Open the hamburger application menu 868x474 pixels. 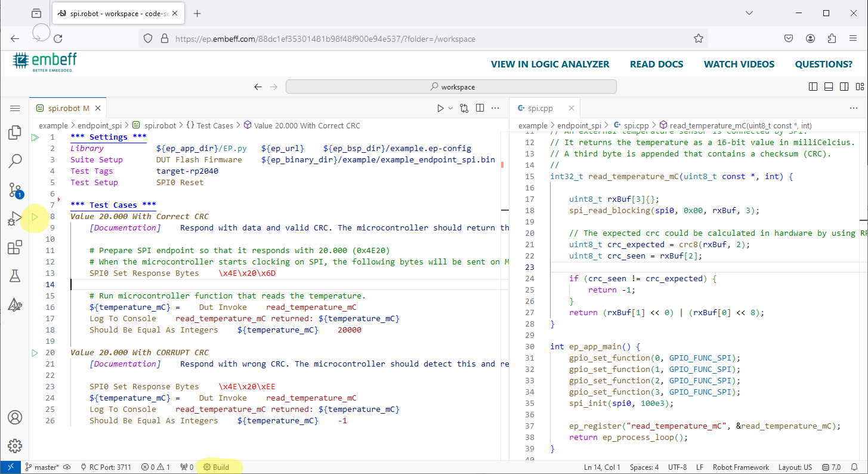click(15, 108)
